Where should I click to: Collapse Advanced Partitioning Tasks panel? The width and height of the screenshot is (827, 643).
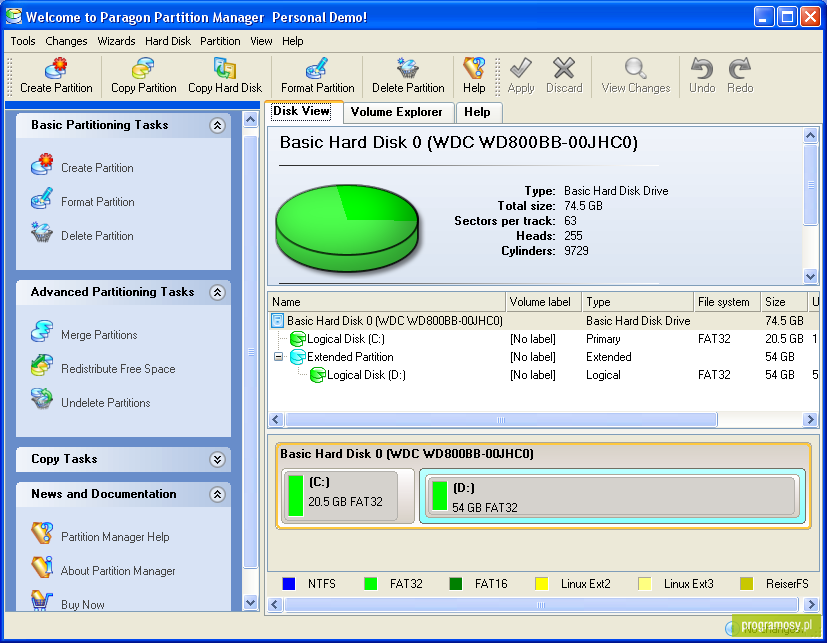[217, 292]
